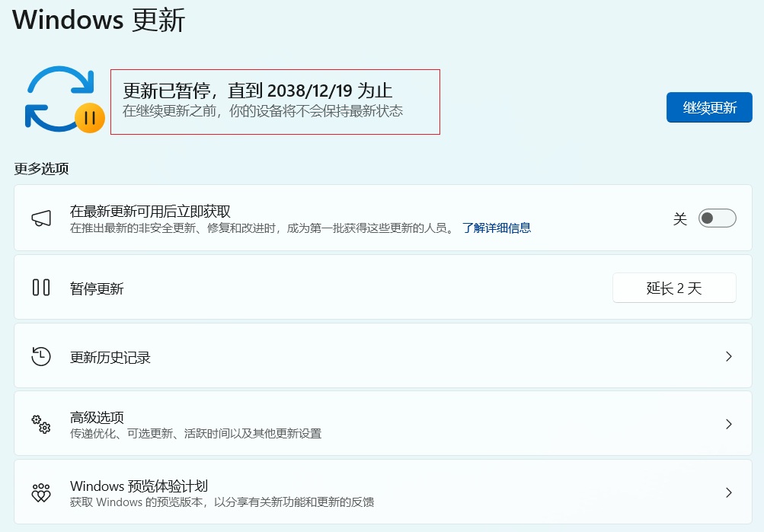The image size is (764, 532).
Task: Open Windows 预览体验计划 via its chevron arrow
Action: click(729, 492)
